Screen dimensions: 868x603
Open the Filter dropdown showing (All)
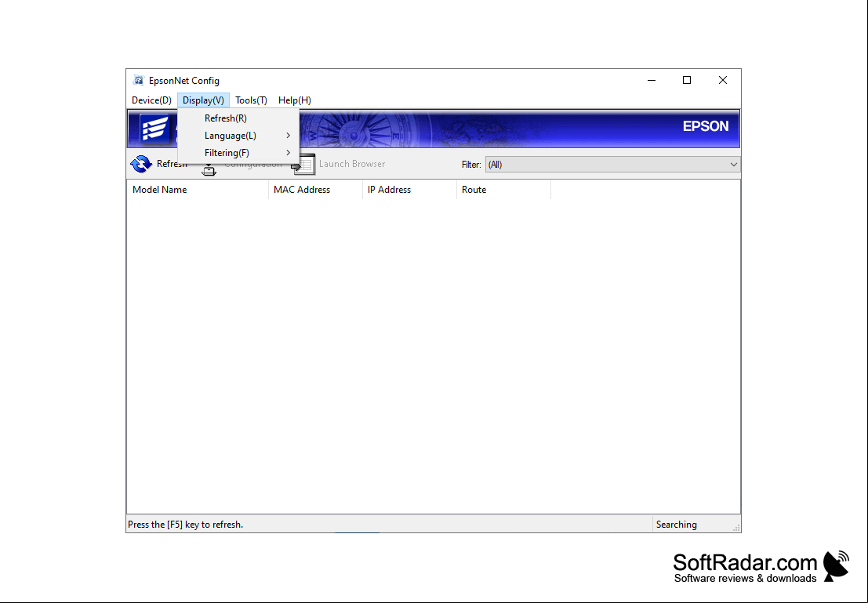point(613,165)
